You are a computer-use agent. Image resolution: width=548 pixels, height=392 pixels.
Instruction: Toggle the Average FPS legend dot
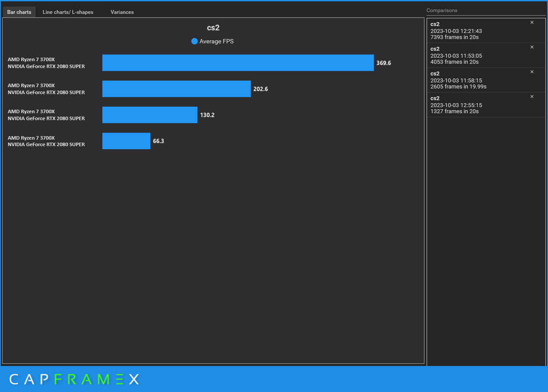(195, 41)
